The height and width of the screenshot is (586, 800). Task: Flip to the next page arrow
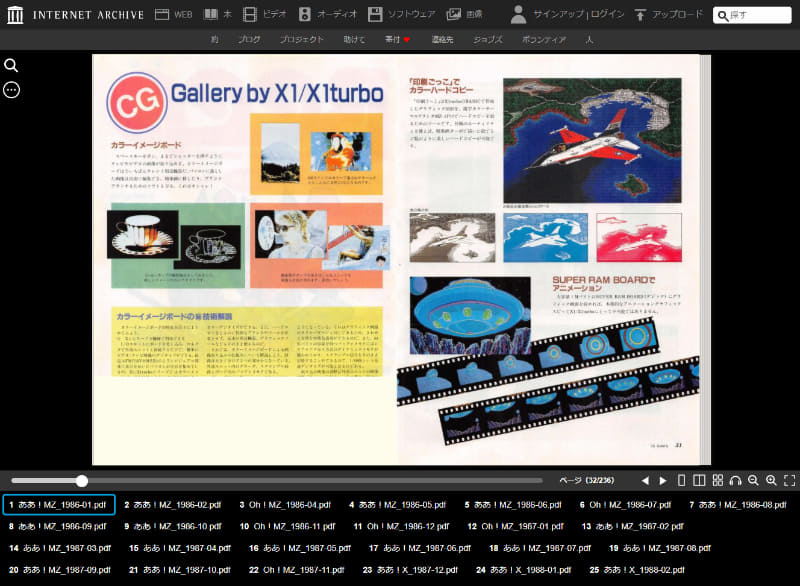pos(663,480)
